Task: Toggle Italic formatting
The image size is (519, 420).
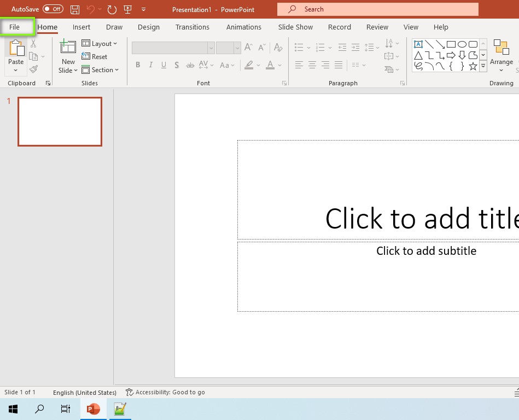Action: click(150, 65)
